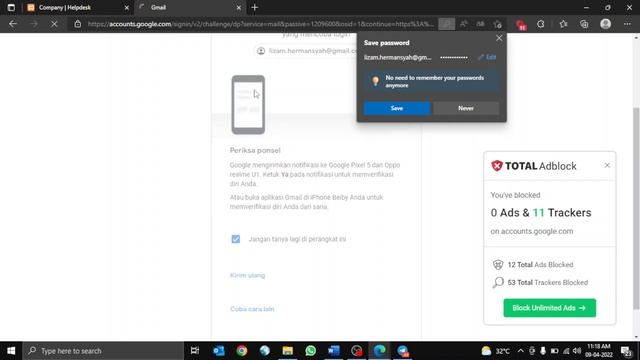This screenshot has height=360, width=640.
Task: Switch to Company | Helpdesk tab
Action: click(78, 7)
